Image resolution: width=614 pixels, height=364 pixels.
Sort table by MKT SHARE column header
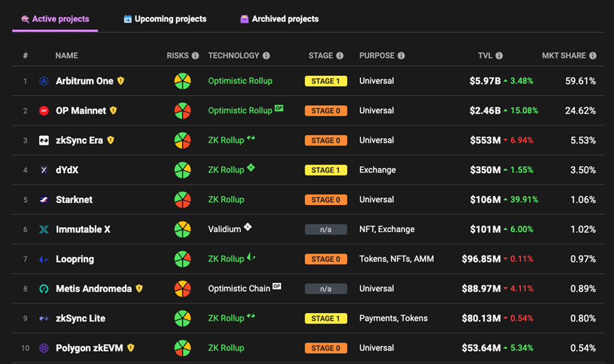pos(564,56)
